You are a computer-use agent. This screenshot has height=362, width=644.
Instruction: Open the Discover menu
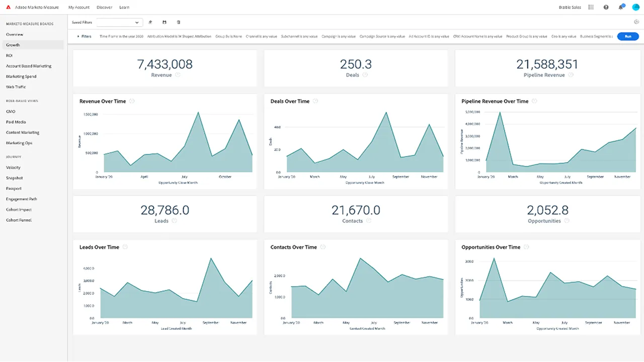pyautogui.click(x=104, y=7)
